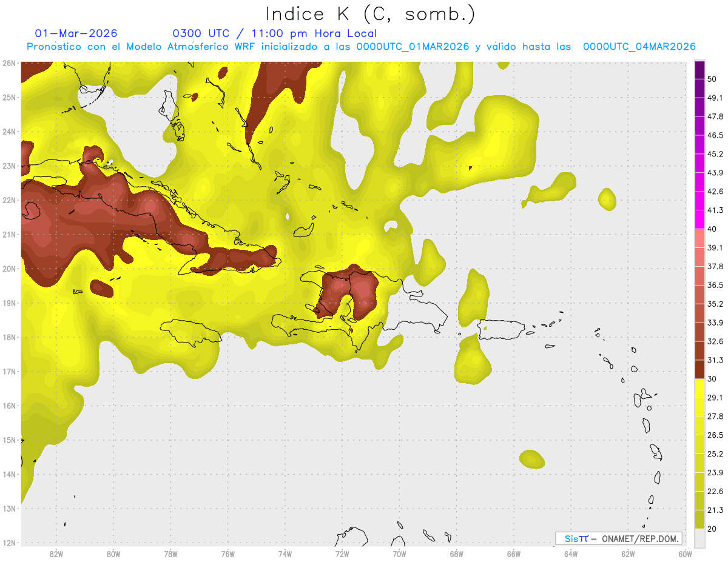Click the colorbar value "47.8"
The image size is (728, 562).
715,116
